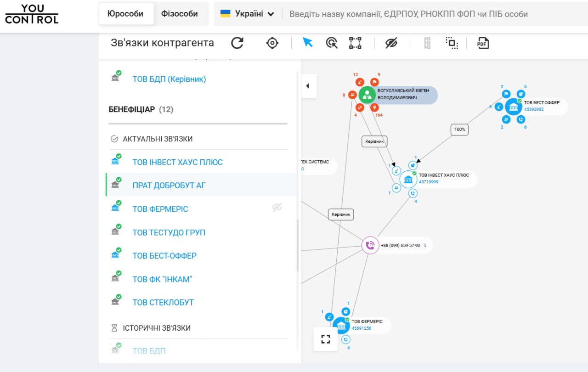The height and width of the screenshot is (372, 588).
Task: Activate the lasso cursor selection tool
Action: pyautogui.click(x=331, y=43)
